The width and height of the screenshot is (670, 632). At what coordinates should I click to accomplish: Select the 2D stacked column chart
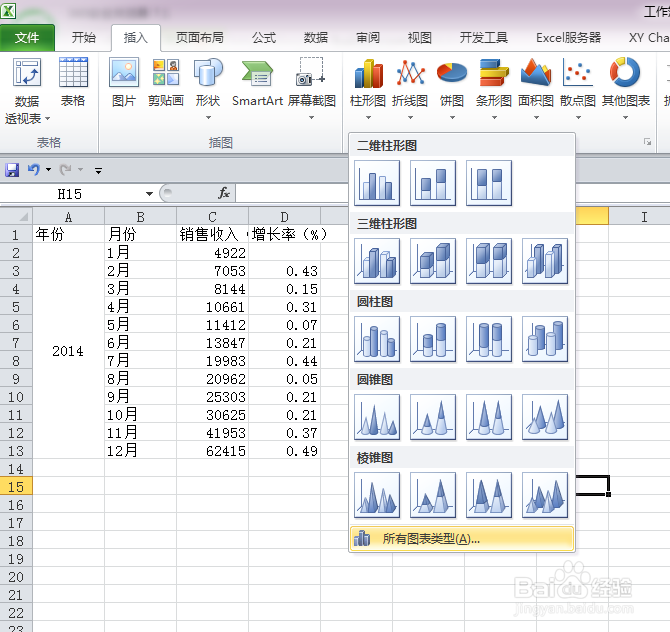coord(433,183)
